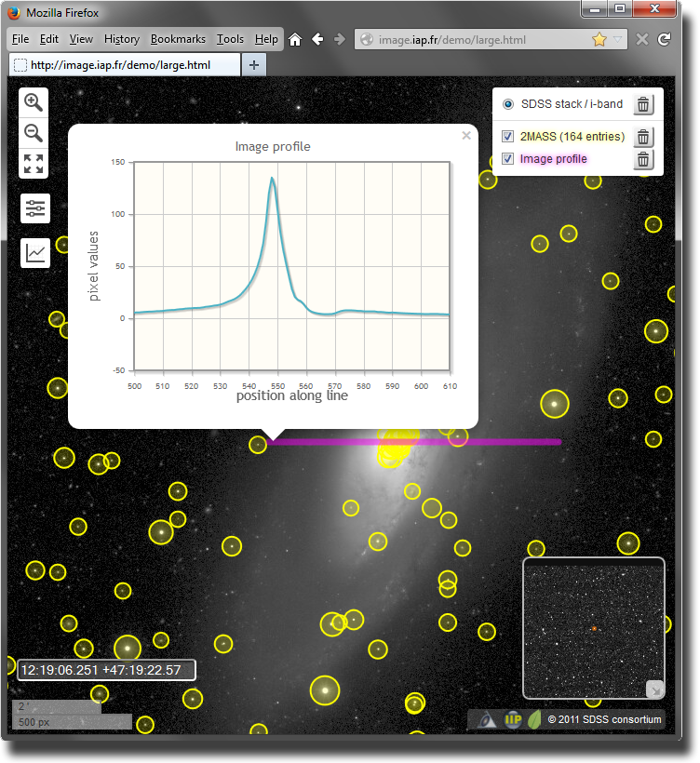Delete the 2MASS catalog overlay

tap(643, 137)
